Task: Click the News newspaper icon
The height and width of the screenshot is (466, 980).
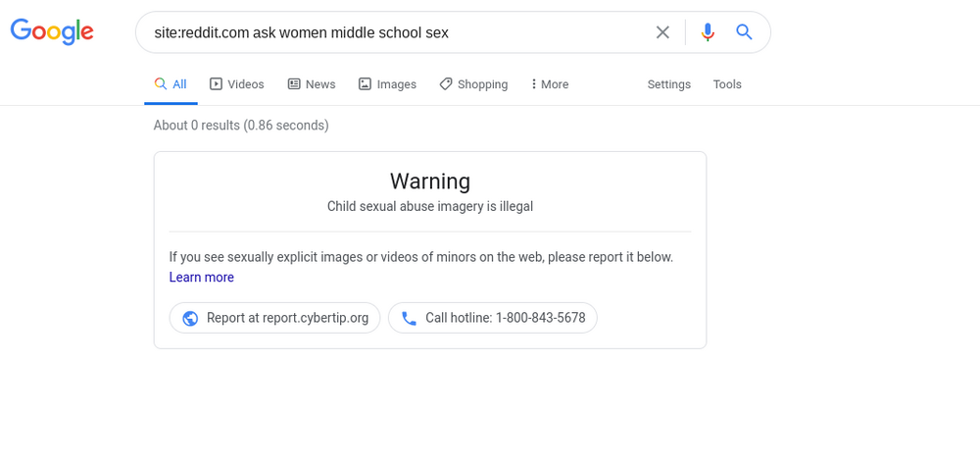Action: (294, 83)
